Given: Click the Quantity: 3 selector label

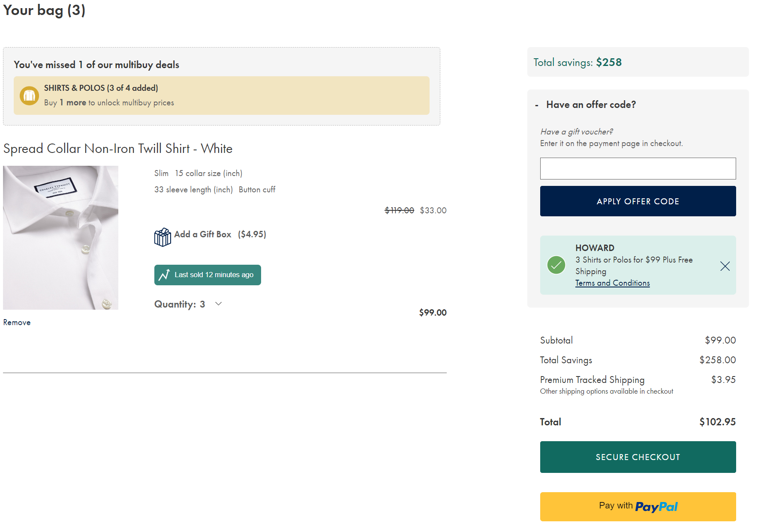Looking at the screenshot, I should [x=180, y=304].
